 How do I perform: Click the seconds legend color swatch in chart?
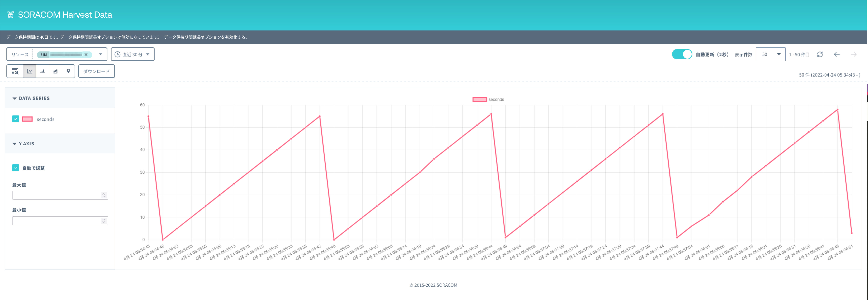tap(479, 100)
